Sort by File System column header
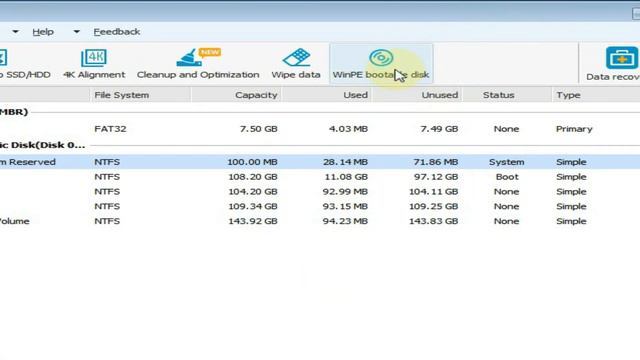This screenshot has height=360, width=640. [140, 95]
